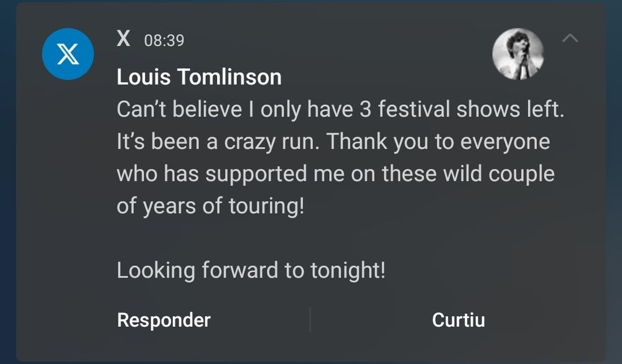
Task: Click the divider between Responder and Curtiu
Action: (x=310, y=320)
